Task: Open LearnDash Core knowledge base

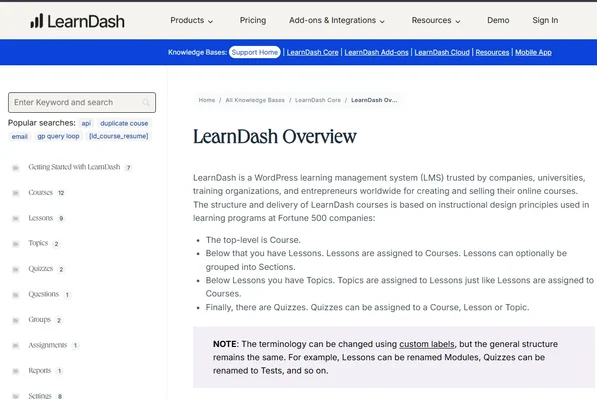Action: pos(313,53)
